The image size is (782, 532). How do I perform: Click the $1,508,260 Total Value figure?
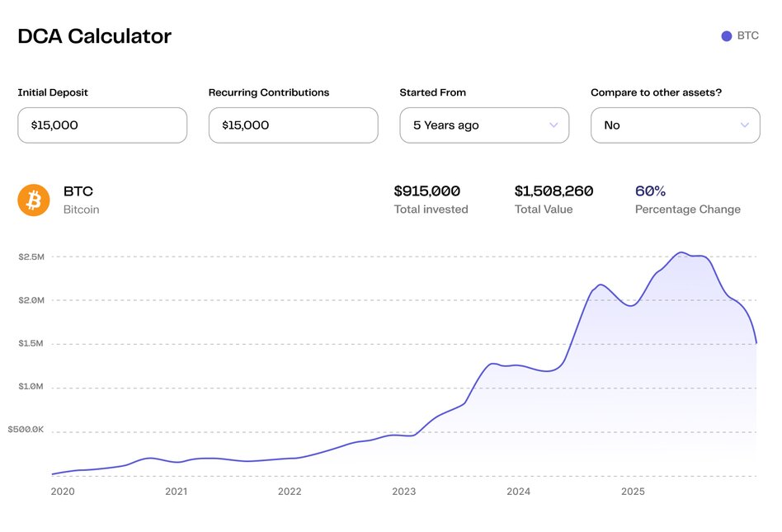coord(554,191)
